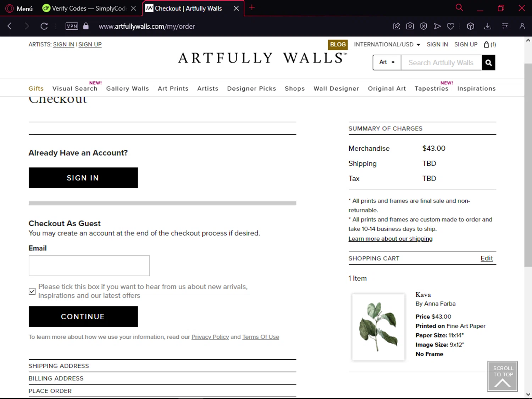532x399 pixels.
Task: Expand the SHIPPING ADDRESS section
Action: [x=162, y=366]
